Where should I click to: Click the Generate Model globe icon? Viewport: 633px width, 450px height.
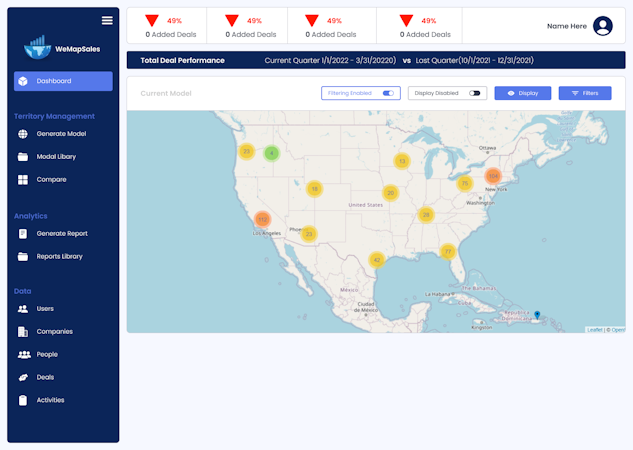click(x=23, y=134)
